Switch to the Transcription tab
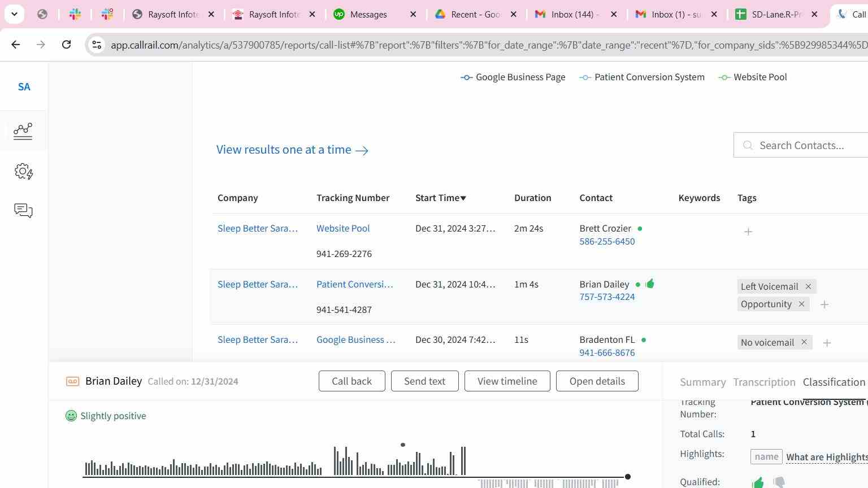 pyautogui.click(x=764, y=382)
